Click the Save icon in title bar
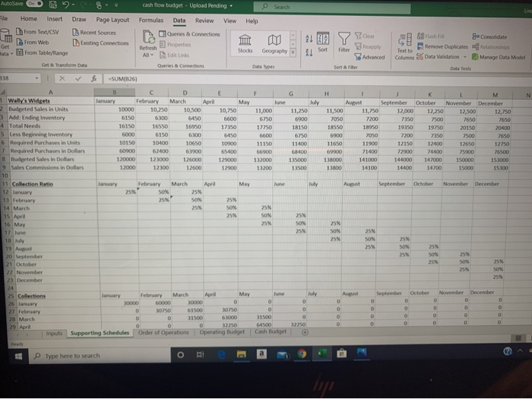Viewport: 532px width, 399px height. (x=53, y=5)
